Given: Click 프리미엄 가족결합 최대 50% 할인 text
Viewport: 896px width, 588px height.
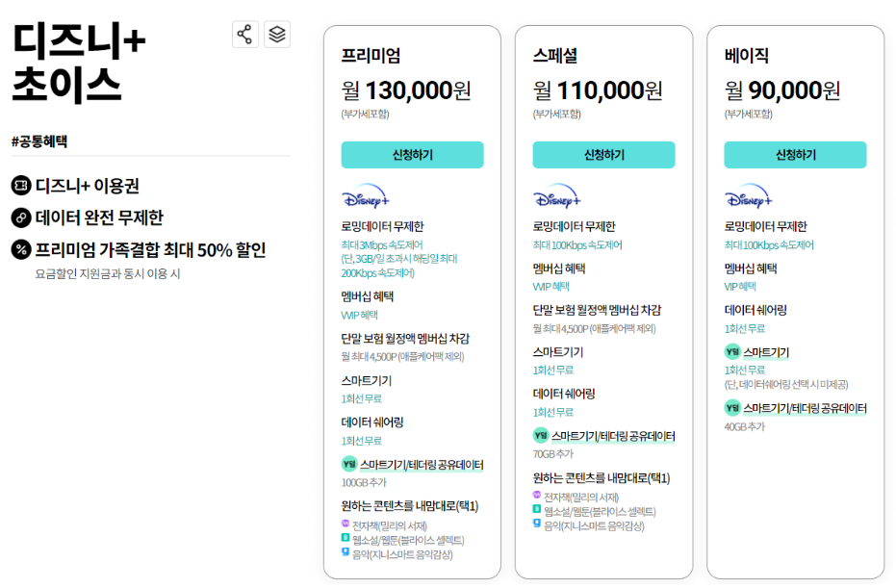Looking at the screenshot, I should tap(151, 249).
